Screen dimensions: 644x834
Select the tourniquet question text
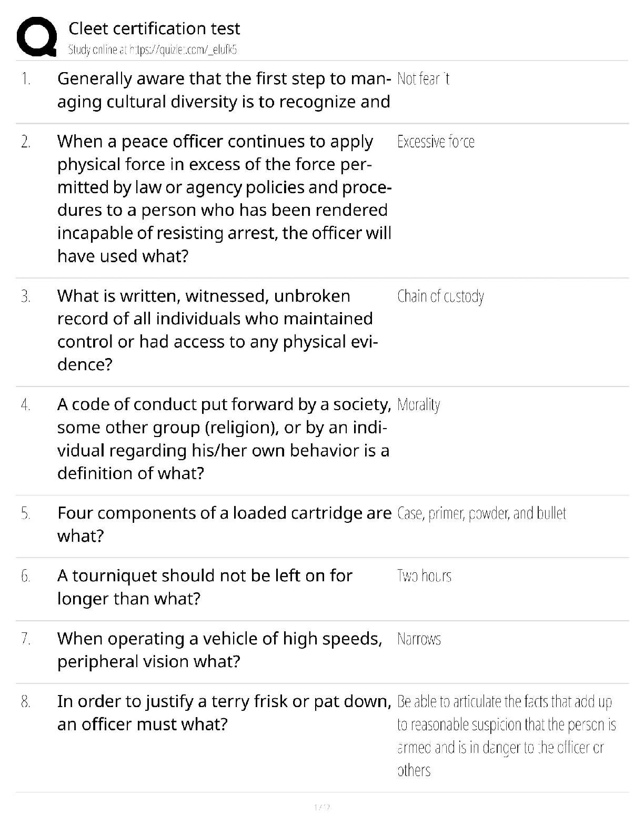click(205, 587)
